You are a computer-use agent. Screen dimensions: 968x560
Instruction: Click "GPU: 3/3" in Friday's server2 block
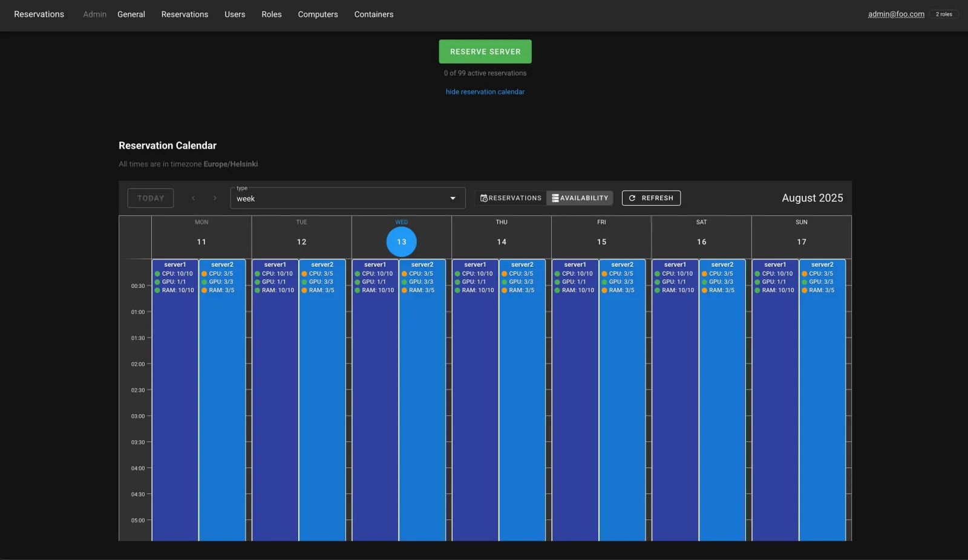(621, 282)
